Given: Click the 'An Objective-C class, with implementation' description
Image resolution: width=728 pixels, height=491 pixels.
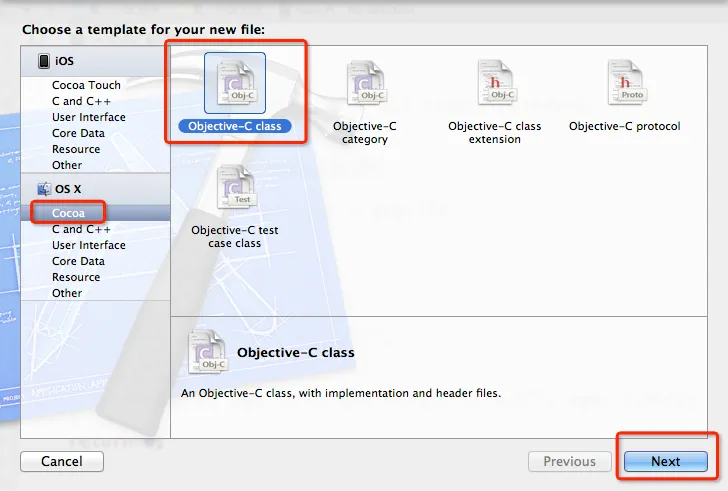Looking at the screenshot, I should pyautogui.click(x=341, y=393).
